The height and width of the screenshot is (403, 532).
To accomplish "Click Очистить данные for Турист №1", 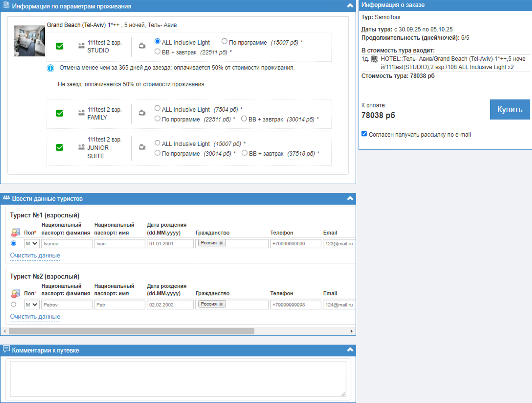I will (x=35, y=255).
